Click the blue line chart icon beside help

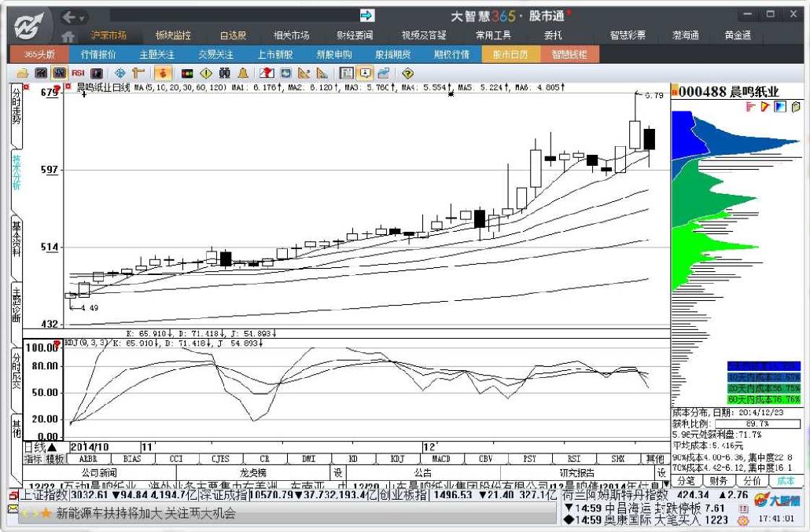[383, 73]
